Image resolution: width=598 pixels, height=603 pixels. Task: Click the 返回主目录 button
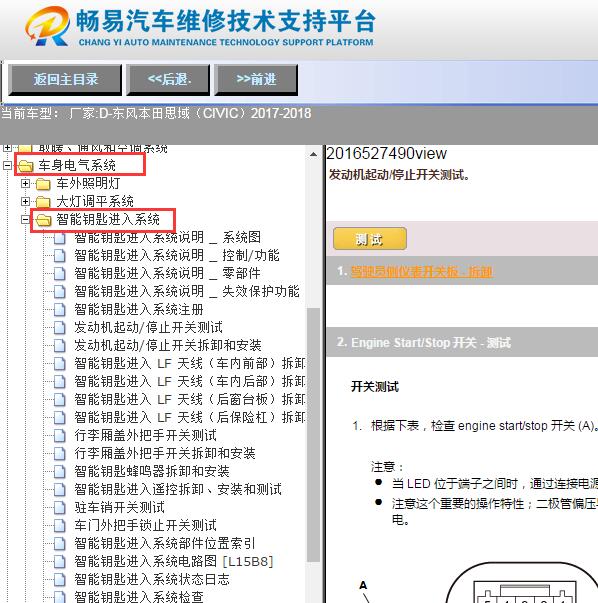(65, 80)
